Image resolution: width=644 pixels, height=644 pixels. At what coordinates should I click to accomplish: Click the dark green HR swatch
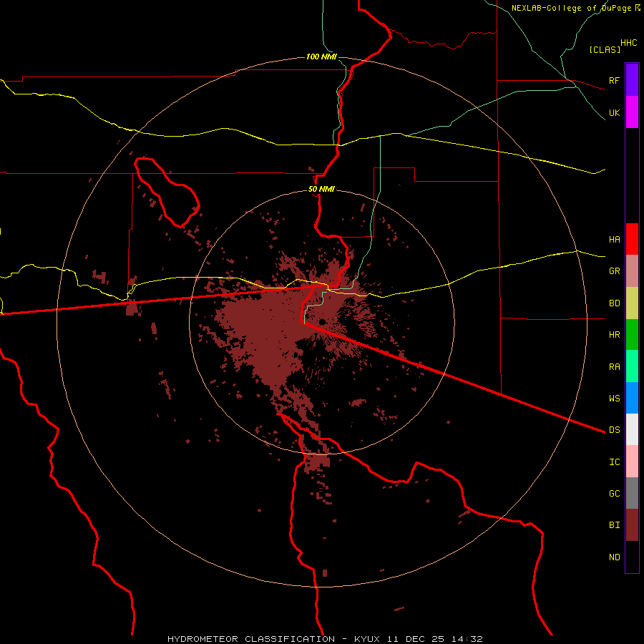[632, 335]
